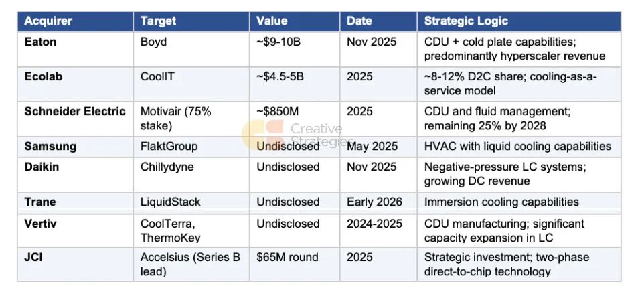The height and width of the screenshot is (300, 644).
Task: Click the Acquirer column header
Action: tap(48, 21)
